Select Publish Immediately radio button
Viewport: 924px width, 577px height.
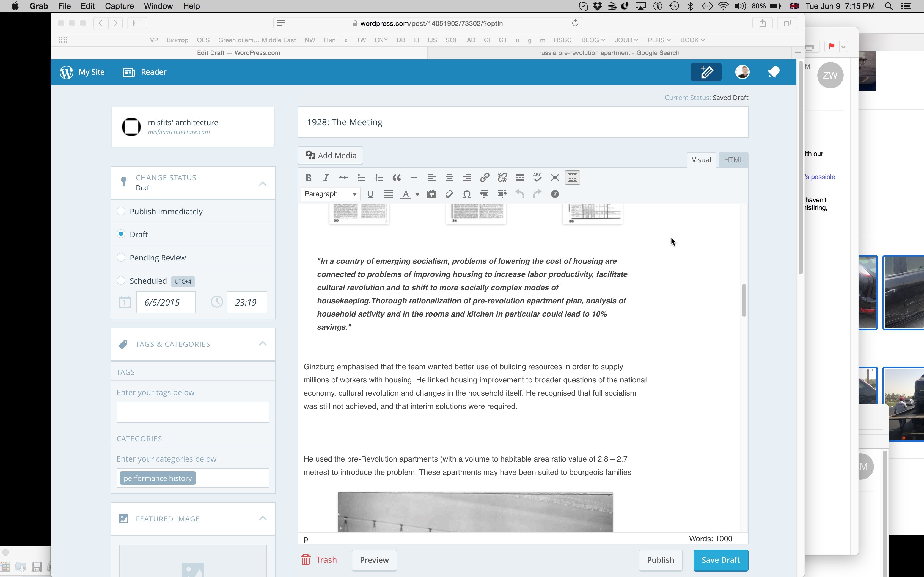[x=121, y=211]
